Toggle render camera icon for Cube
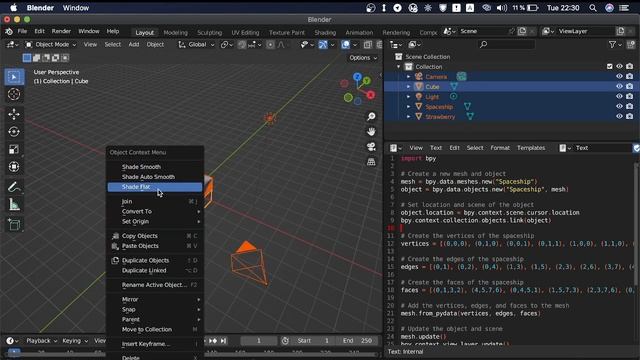 tap(630, 86)
